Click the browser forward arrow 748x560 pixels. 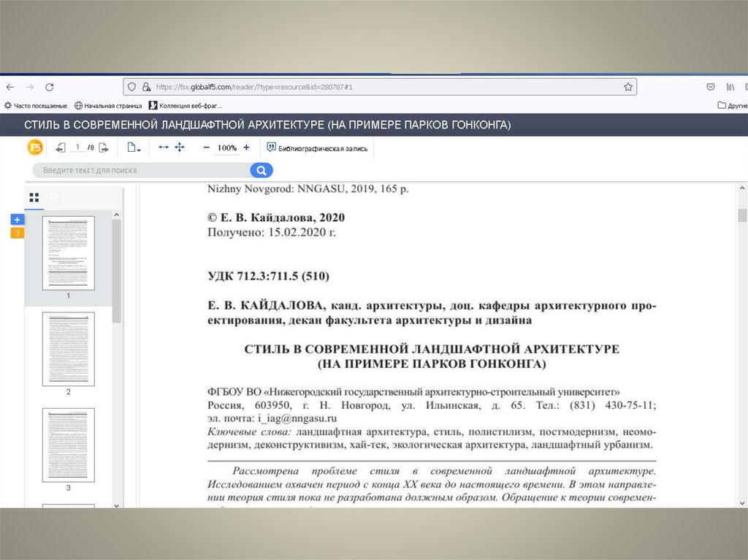(x=29, y=88)
